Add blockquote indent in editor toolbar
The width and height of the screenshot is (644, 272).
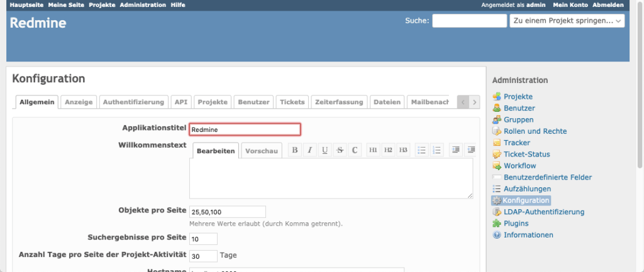pos(455,150)
